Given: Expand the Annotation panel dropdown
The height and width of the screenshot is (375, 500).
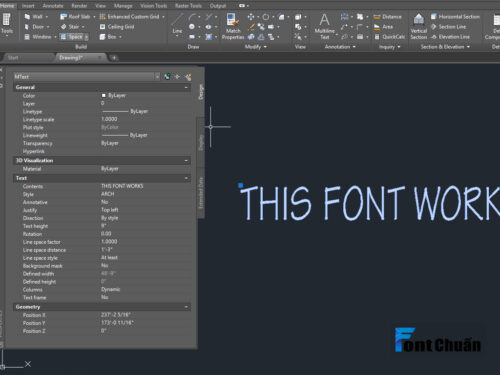Looking at the screenshot, I should (x=354, y=47).
